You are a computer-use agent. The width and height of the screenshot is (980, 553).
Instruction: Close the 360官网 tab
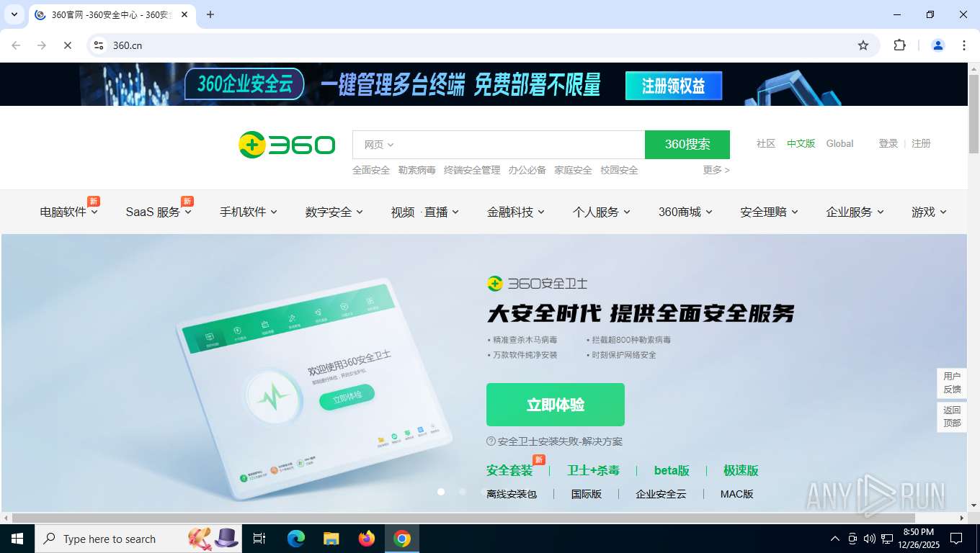(184, 14)
